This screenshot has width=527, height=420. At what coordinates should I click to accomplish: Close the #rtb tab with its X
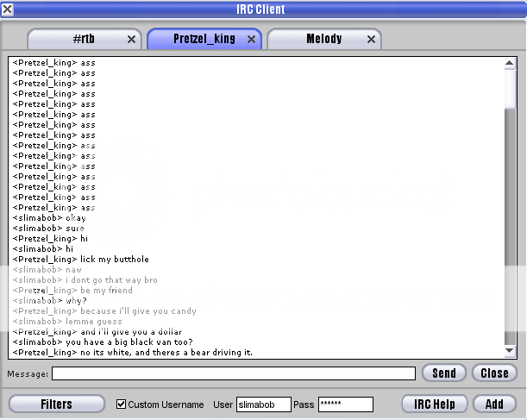point(131,40)
